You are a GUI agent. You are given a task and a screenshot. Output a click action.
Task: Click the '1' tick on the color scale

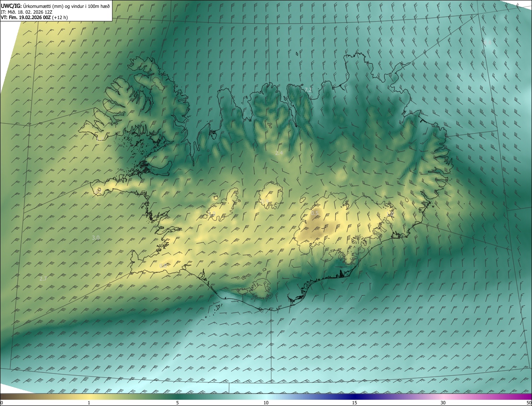click(x=89, y=403)
